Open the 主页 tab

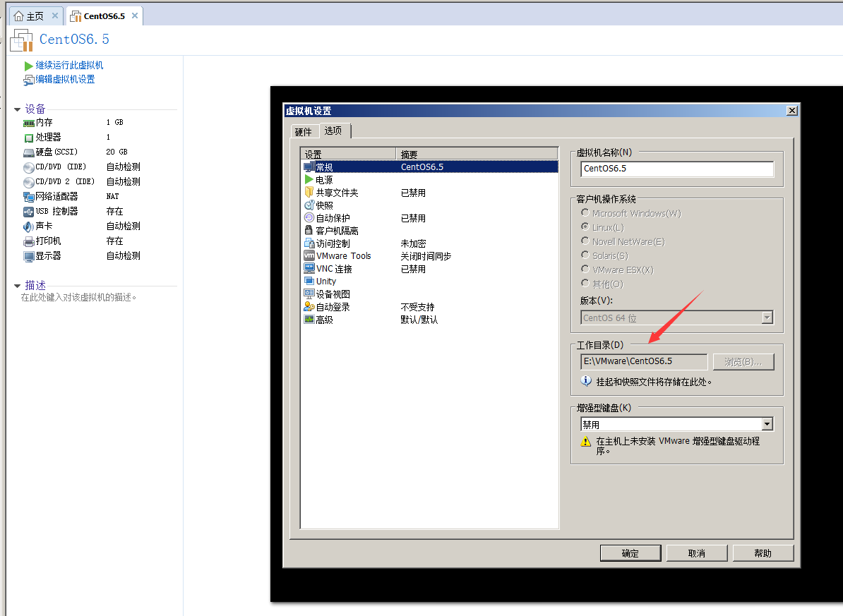click(x=35, y=16)
